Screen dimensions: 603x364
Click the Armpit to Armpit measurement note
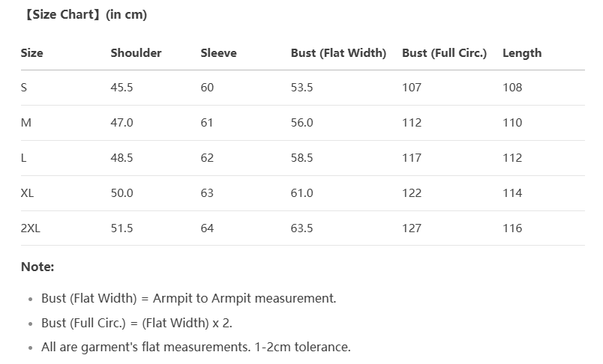pos(189,298)
